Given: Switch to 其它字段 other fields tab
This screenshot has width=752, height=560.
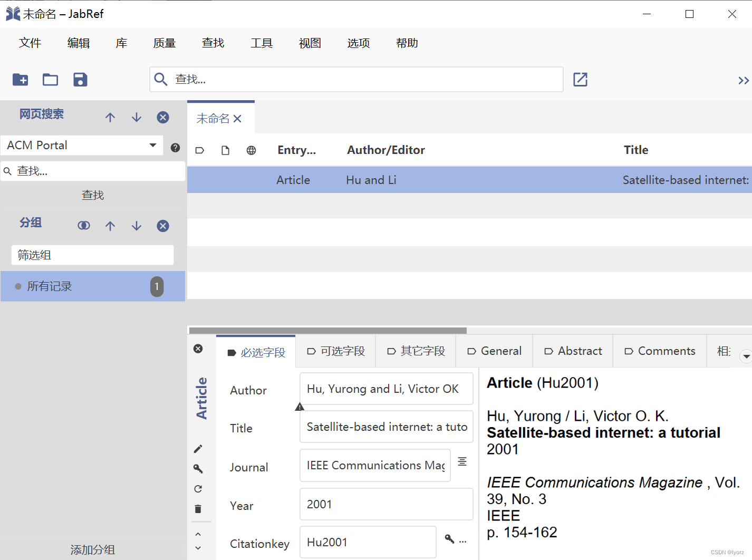Looking at the screenshot, I should pos(416,351).
